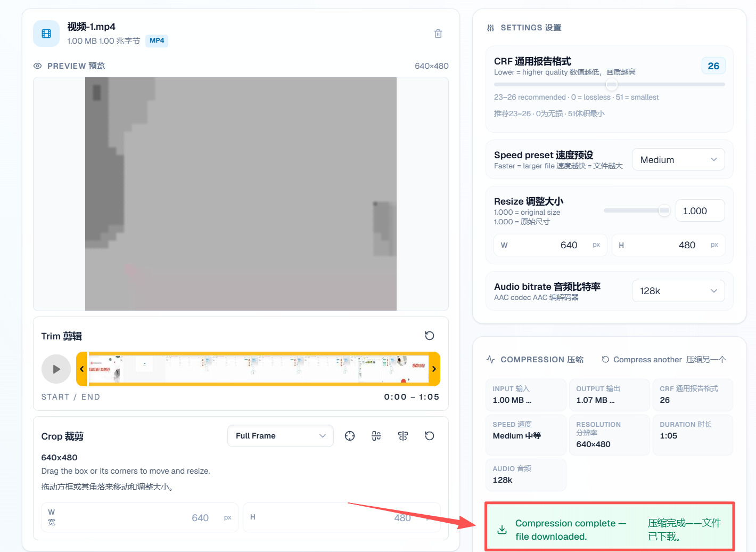Click Compress another 压缩另一个
The image size is (756, 552).
[x=664, y=360]
